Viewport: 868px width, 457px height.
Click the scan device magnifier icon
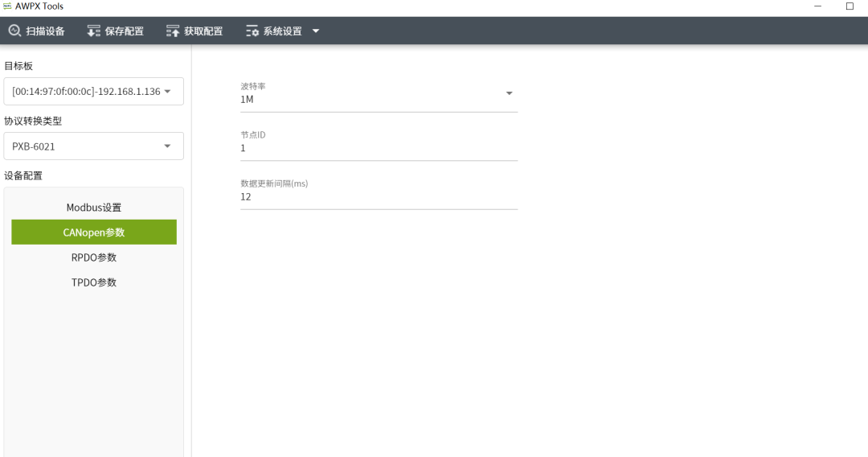[x=15, y=31]
